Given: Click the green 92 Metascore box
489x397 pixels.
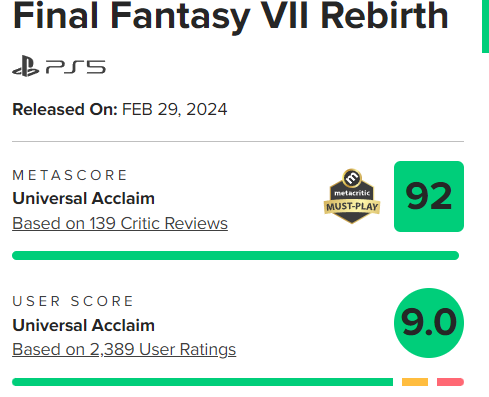Looking at the screenshot, I should tap(429, 196).
